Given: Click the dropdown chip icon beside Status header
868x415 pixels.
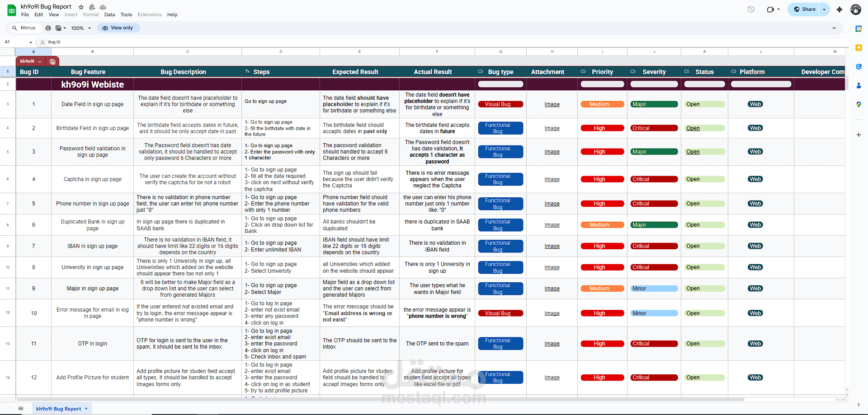Looking at the screenshot, I should click(687, 71).
